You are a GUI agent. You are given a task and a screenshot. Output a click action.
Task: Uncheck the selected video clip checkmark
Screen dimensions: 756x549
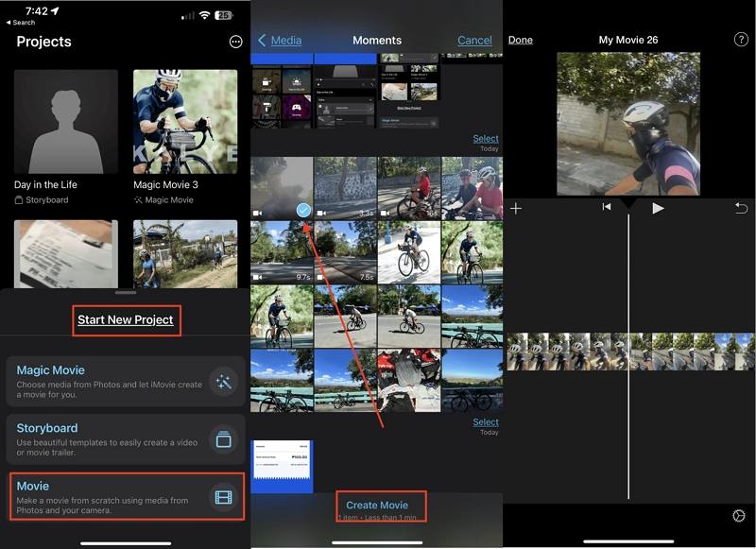[303, 210]
